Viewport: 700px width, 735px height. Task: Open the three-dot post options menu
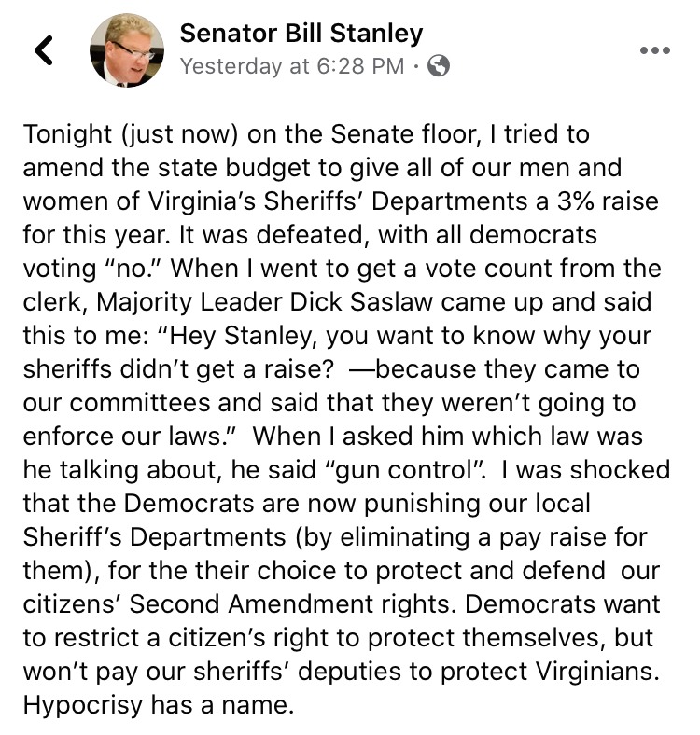655,50
